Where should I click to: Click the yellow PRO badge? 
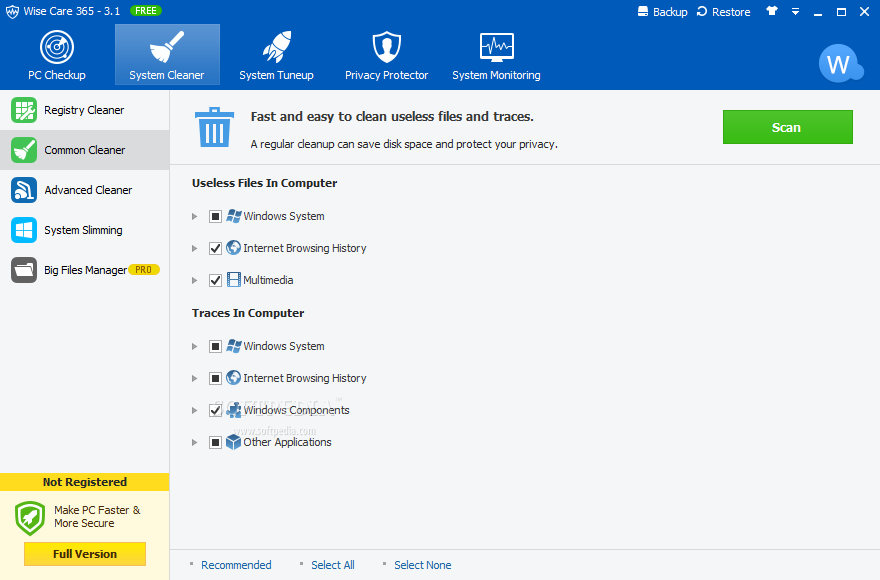[x=144, y=270]
